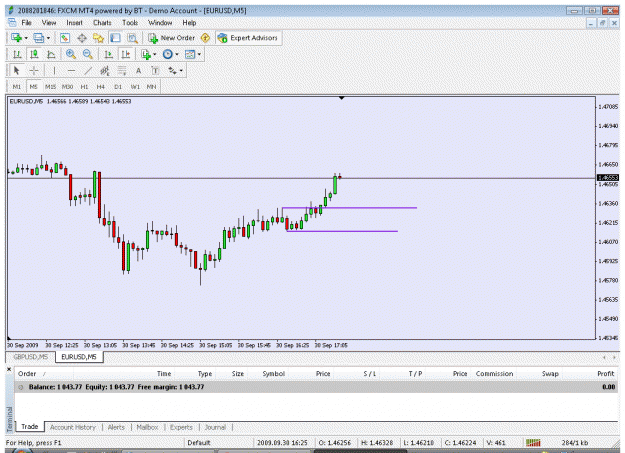The width and height of the screenshot is (625, 453).
Task: Select the trendline drawing tool
Action: coord(88,71)
